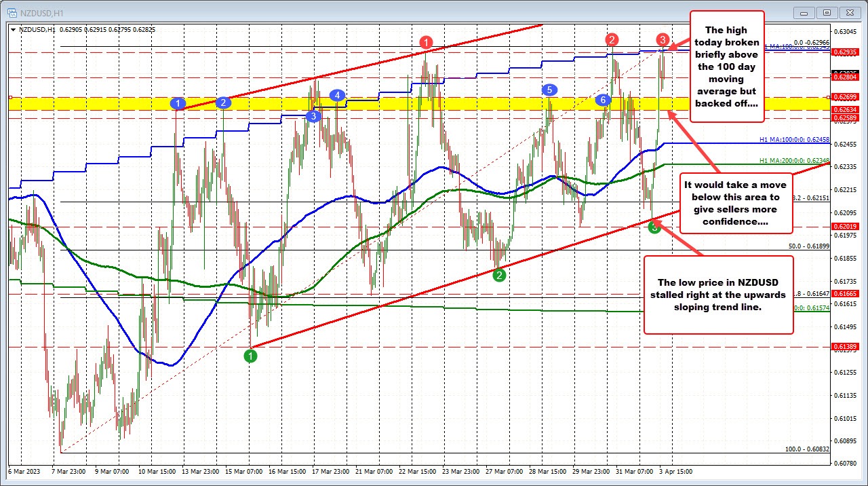Select green circle marker 2 on trend line
Screen dimensions: 868x486
click(x=499, y=275)
